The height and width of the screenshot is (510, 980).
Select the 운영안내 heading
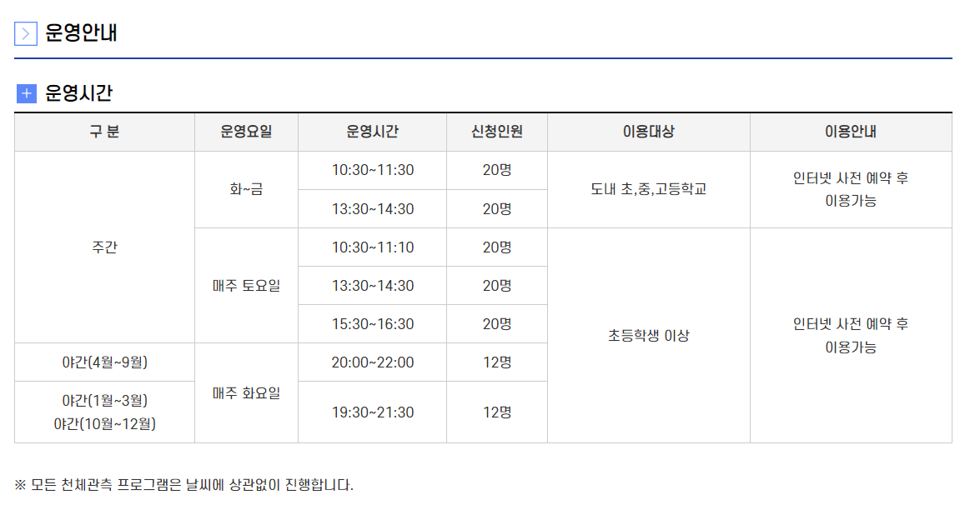(x=81, y=32)
